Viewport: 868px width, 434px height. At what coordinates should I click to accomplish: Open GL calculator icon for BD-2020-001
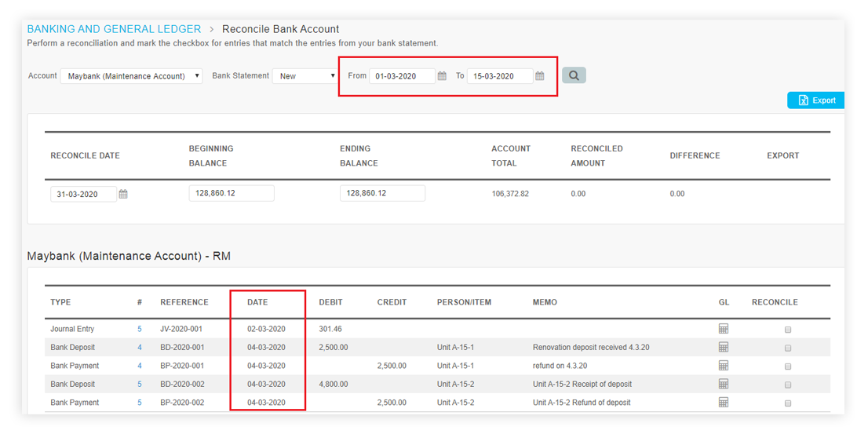[723, 347]
